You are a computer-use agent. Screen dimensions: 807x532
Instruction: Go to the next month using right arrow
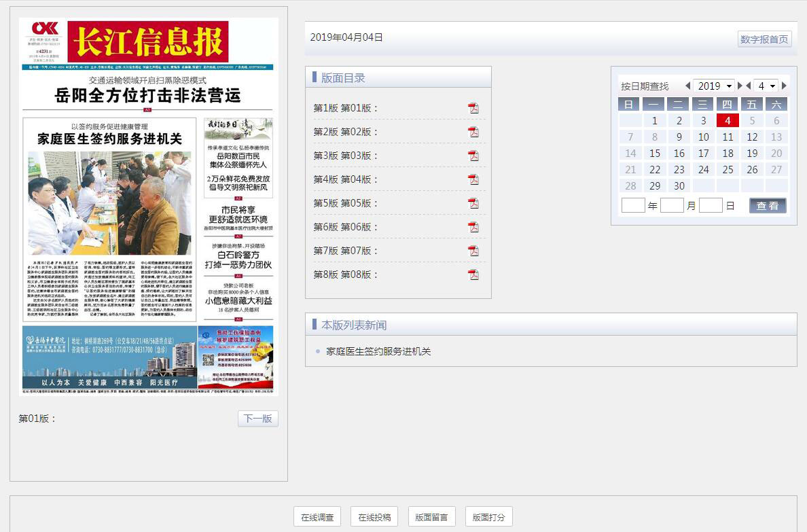[785, 86]
